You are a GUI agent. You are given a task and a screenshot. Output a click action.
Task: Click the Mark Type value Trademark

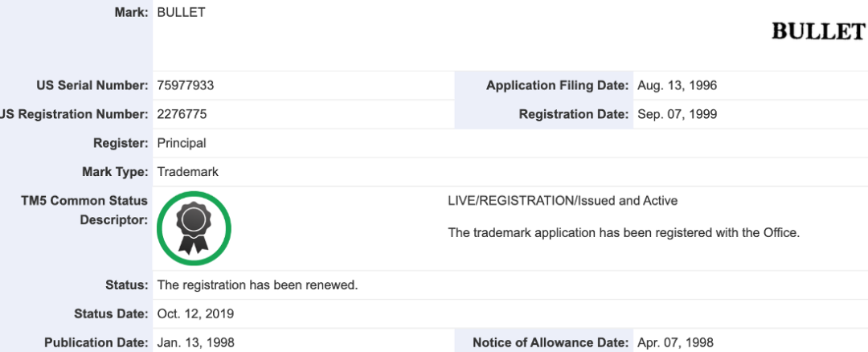pos(187,172)
